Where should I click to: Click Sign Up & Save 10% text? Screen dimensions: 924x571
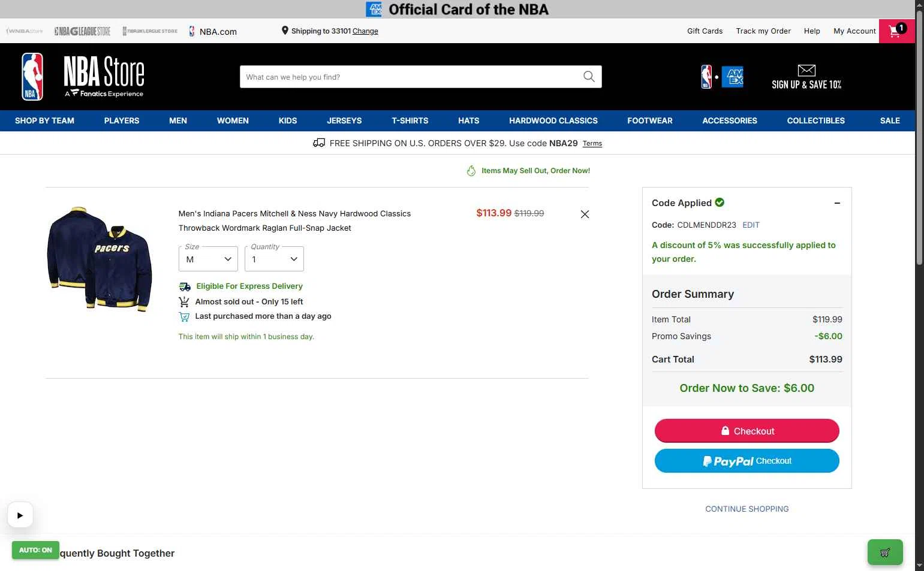point(806,84)
